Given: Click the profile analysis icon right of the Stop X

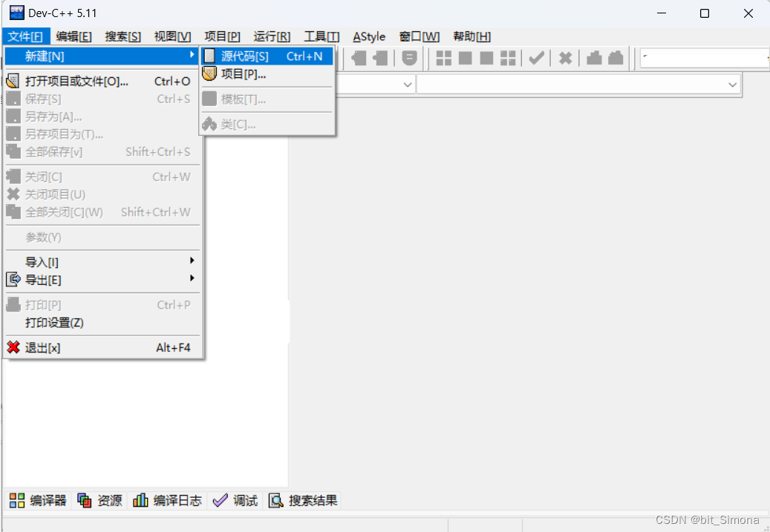Looking at the screenshot, I should [x=594, y=58].
